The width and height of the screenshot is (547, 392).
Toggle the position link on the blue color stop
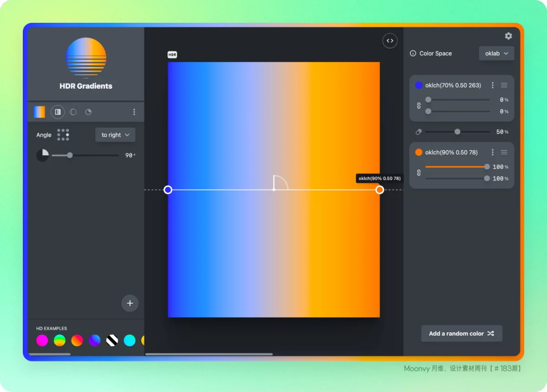(418, 106)
